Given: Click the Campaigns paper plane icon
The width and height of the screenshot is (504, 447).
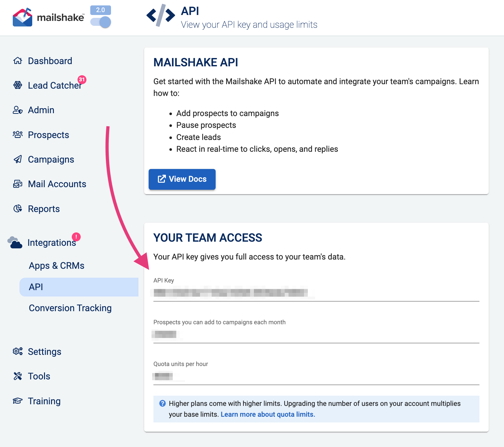Looking at the screenshot, I should point(18,159).
